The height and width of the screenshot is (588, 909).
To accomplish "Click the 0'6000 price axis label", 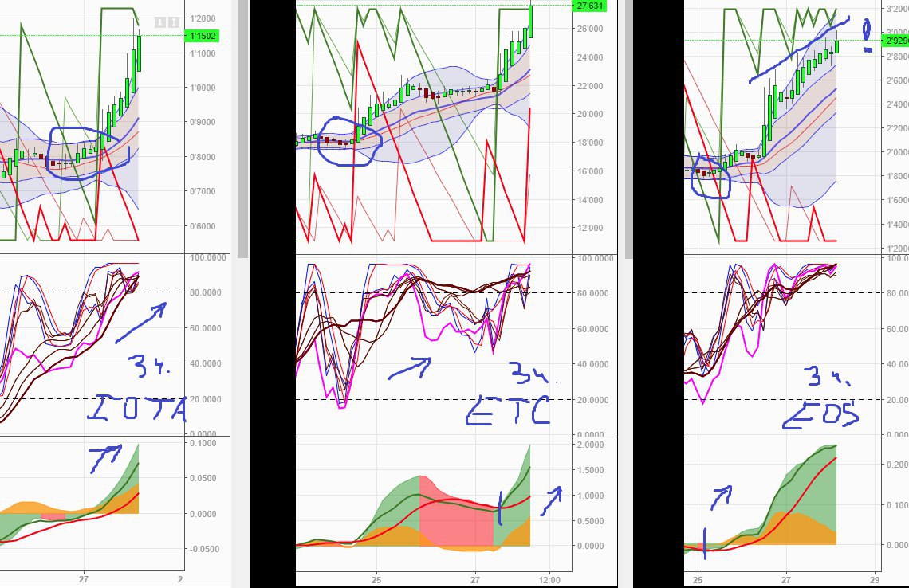I will click(x=203, y=226).
